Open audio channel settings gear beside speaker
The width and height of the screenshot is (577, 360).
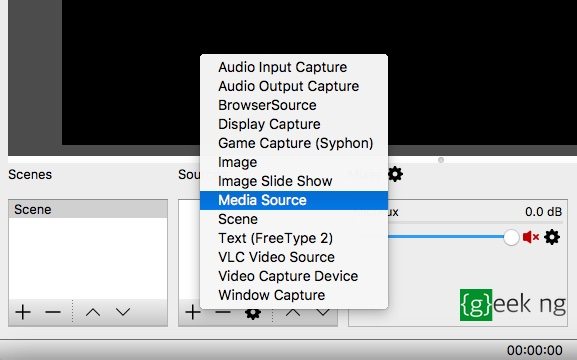tap(552, 237)
